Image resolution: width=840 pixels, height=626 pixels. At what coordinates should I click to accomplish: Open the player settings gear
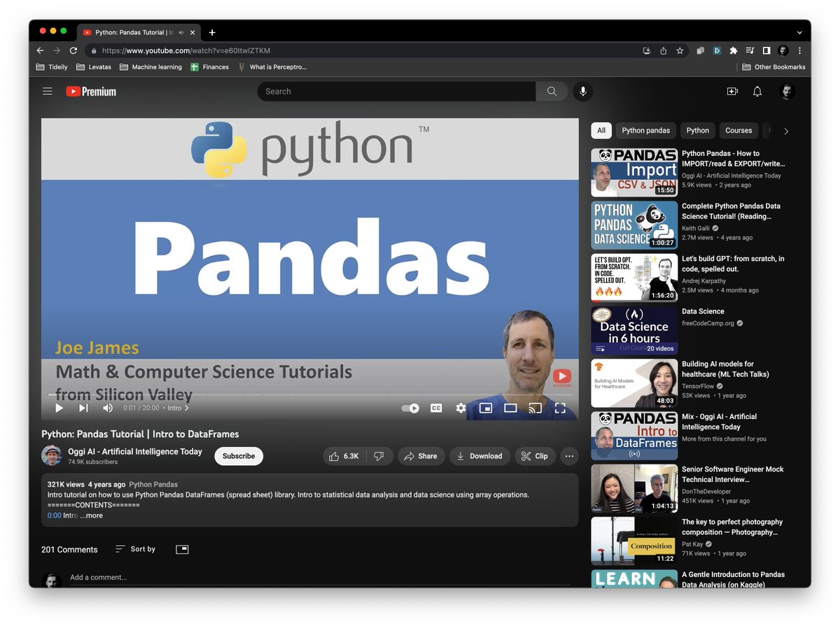coord(461,408)
